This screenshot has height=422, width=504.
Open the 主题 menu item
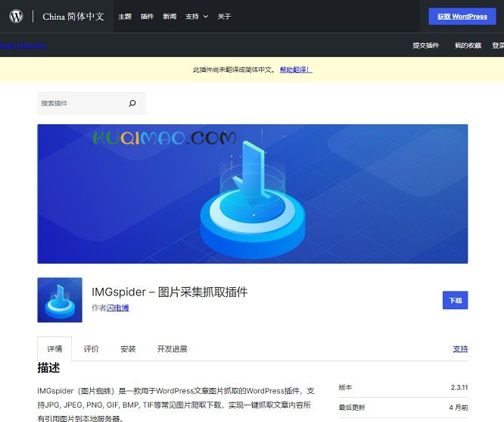pyautogui.click(x=125, y=17)
